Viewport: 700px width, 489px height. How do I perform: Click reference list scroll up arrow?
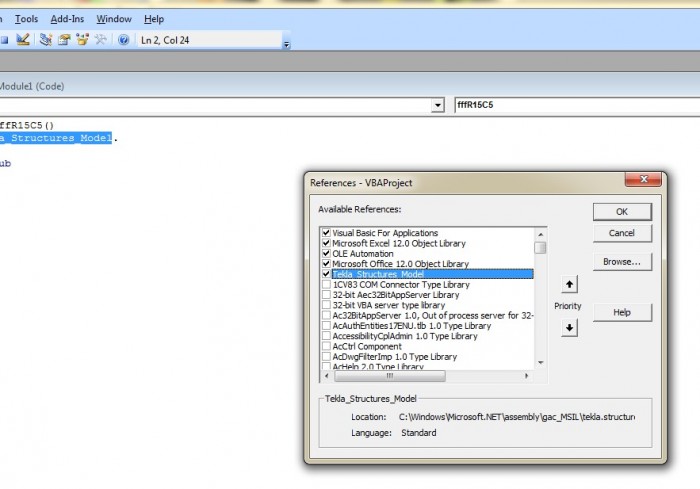coord(541,234)
